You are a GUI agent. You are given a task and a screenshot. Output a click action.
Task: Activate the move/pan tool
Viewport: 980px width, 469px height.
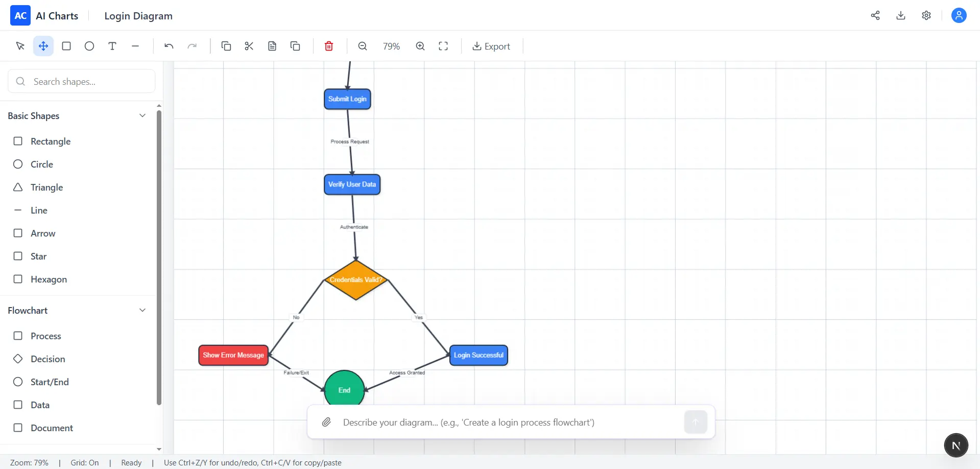pos(43,46)
